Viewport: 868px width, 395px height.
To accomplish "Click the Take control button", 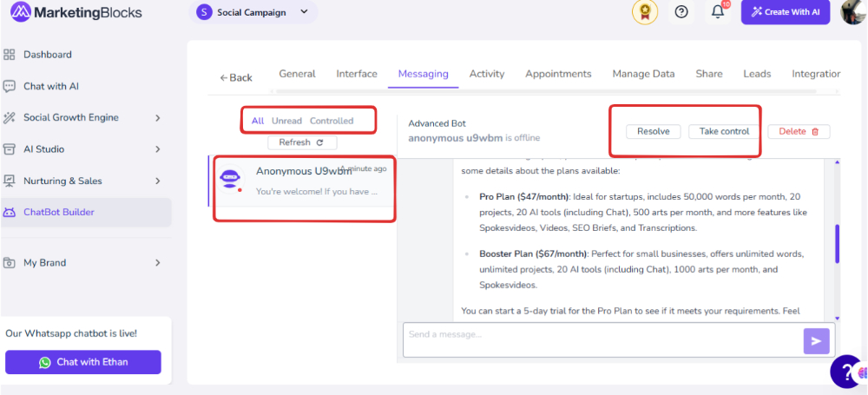I will coord(724,131).
